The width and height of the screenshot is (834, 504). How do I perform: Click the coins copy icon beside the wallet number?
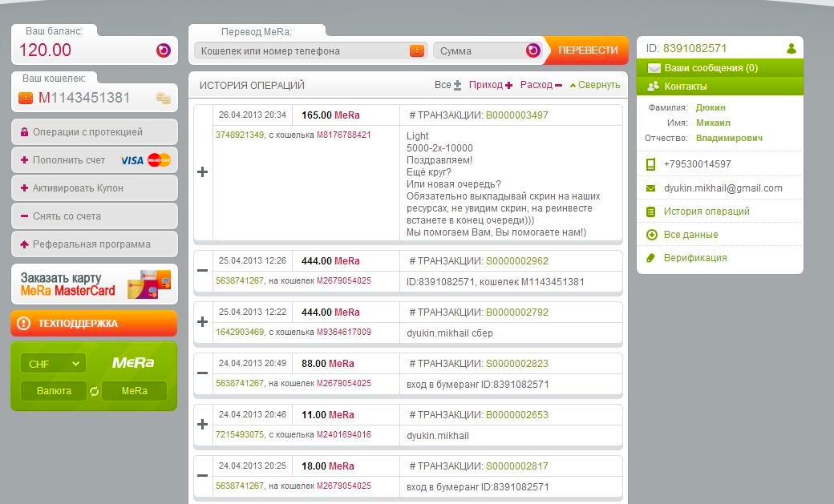[164, 99]
